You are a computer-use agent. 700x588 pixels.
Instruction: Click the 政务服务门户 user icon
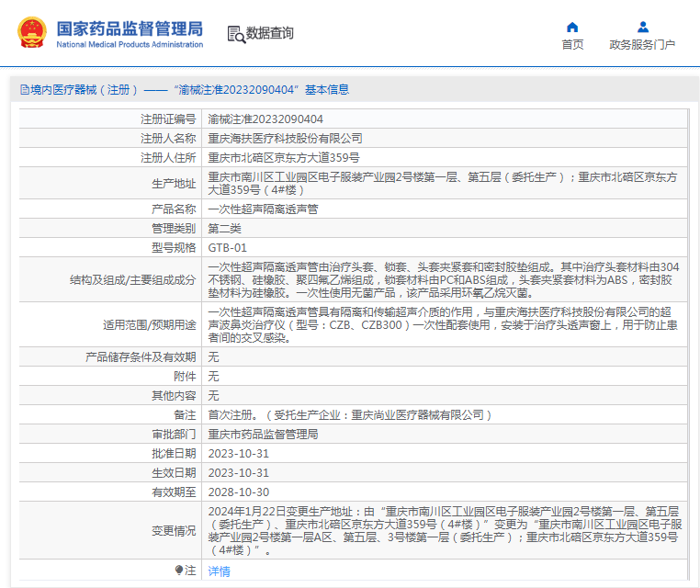(x=643, y=28)
